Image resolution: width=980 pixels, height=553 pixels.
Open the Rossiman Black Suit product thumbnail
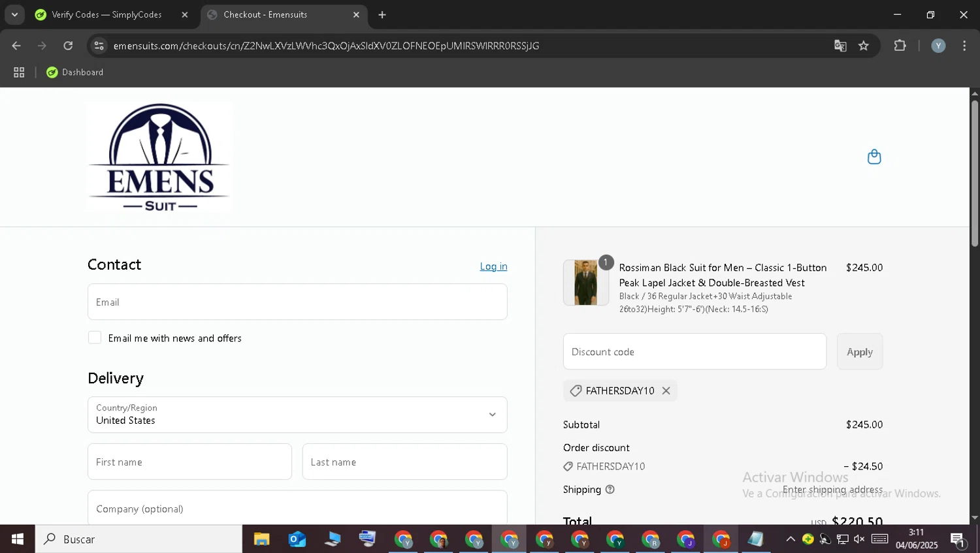click(x=585, y=283)
